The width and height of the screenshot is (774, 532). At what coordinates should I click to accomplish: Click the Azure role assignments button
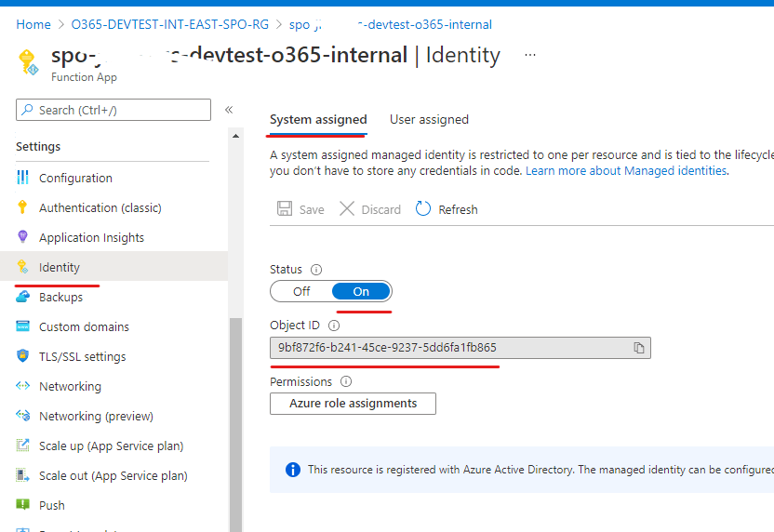(353, 404)
